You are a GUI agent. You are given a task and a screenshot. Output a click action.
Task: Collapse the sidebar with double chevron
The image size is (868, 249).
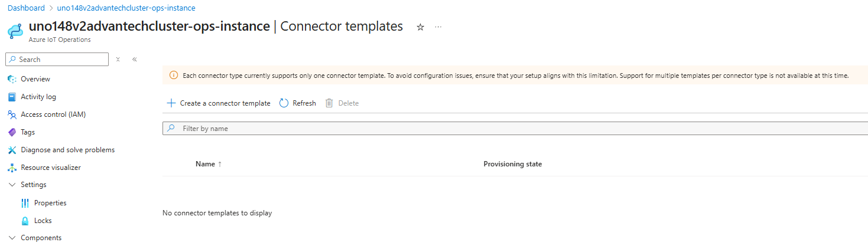point(135,60)
